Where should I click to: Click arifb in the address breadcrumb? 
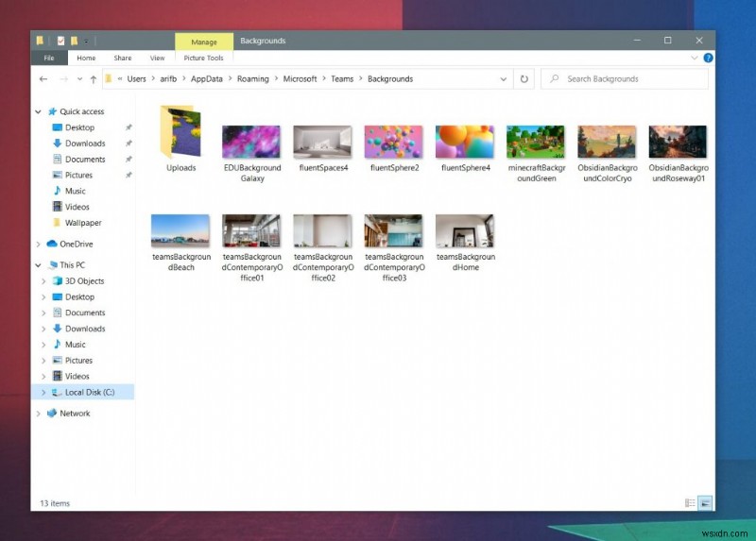click(168, 79)
